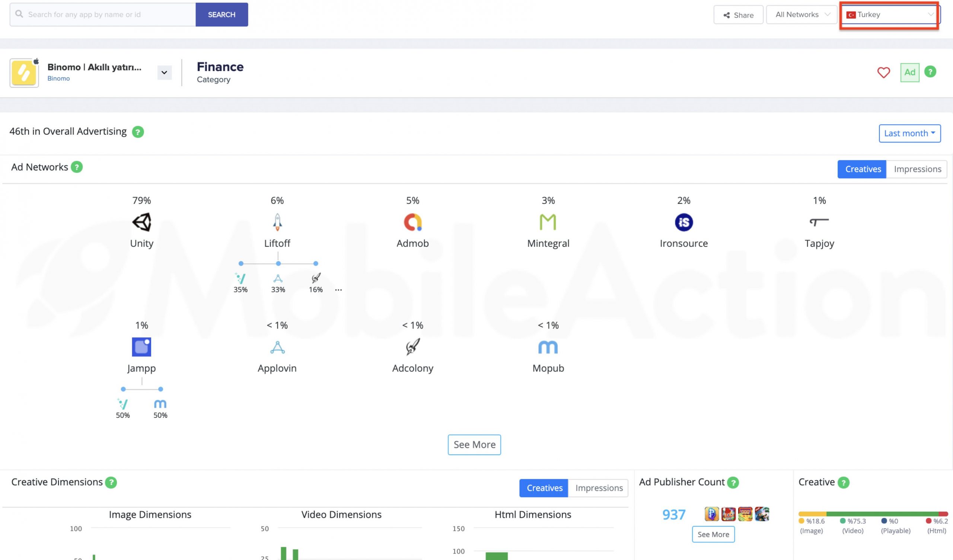The width and height of the screenshot is (953, 560).
Task: Click the Share button
Action: [738, 15]
